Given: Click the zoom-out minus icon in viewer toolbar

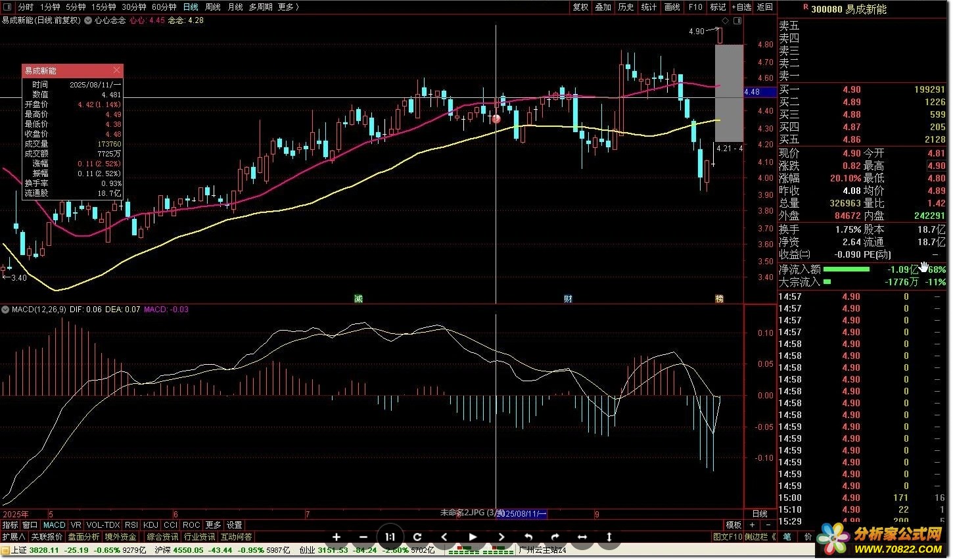Looking at the screenshot, I should coord(363,537).
